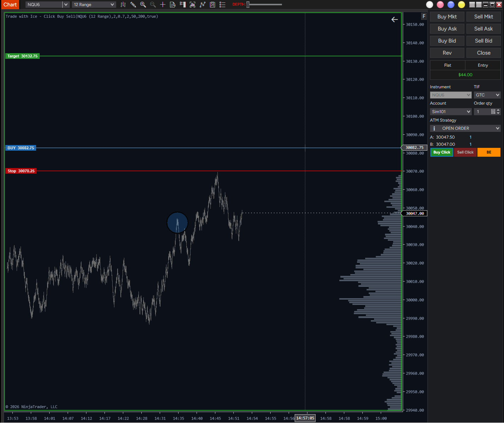The width and height of the screenshot is (504, 423).
Task: Select the zoom in magnifier tool
Action: (143, 5)
